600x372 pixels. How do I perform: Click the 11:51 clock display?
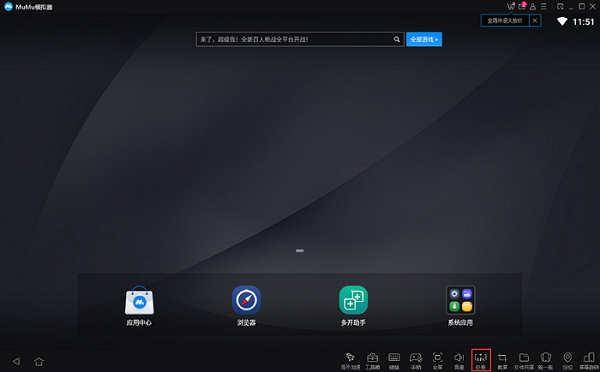click(x=583, y=22)
